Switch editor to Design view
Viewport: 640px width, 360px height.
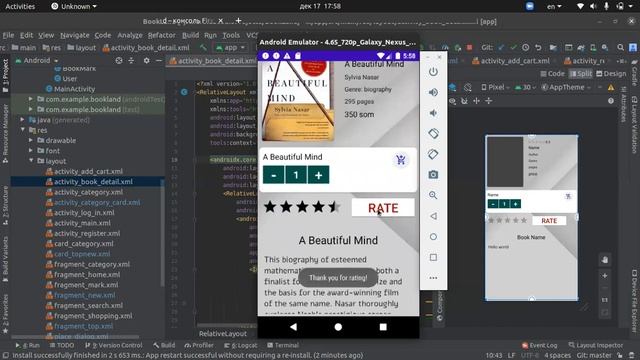pos(611,73)
